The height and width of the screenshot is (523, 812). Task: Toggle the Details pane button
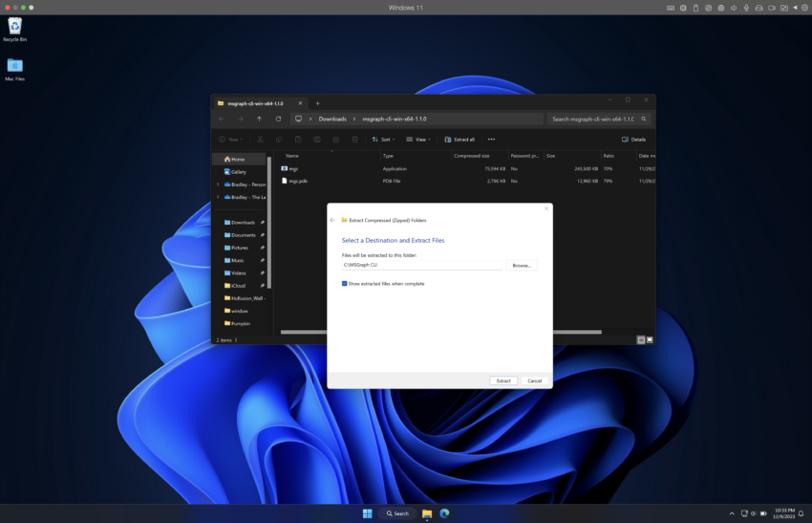(x=634, y=140)
